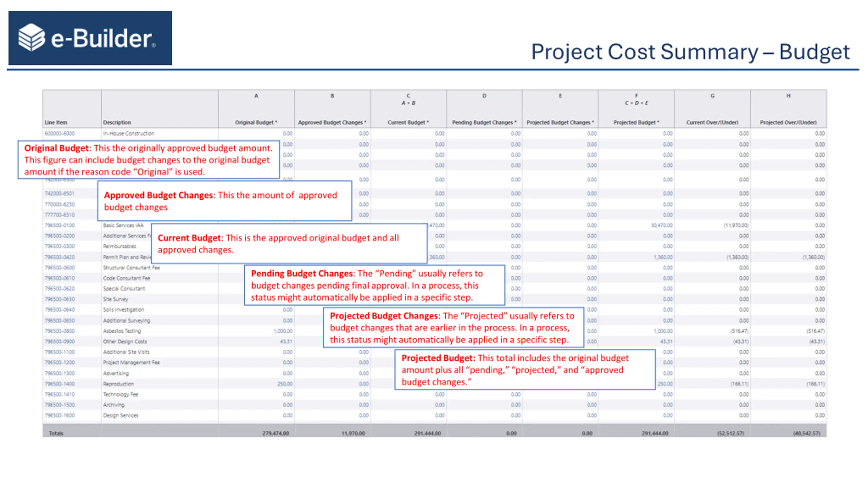Select the 'Other Design Costs' description
The image size is (868, 488).
(125, 342)
